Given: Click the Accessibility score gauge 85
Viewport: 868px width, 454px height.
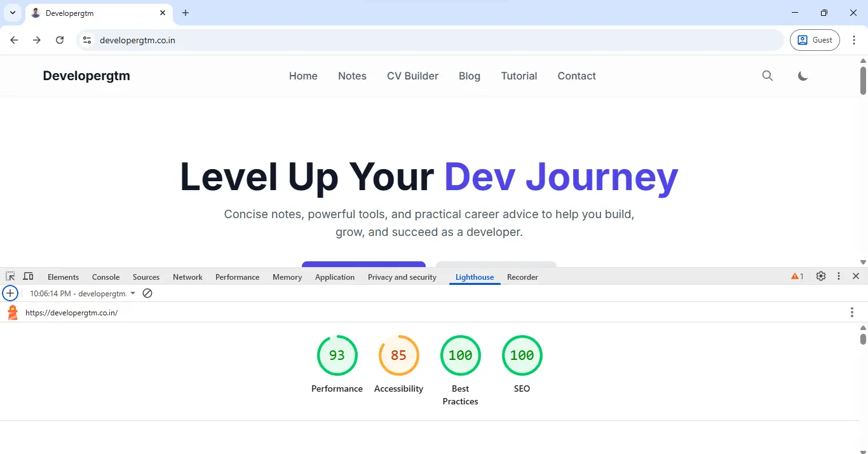Looking at the screenshot, I should coord(398,355).
